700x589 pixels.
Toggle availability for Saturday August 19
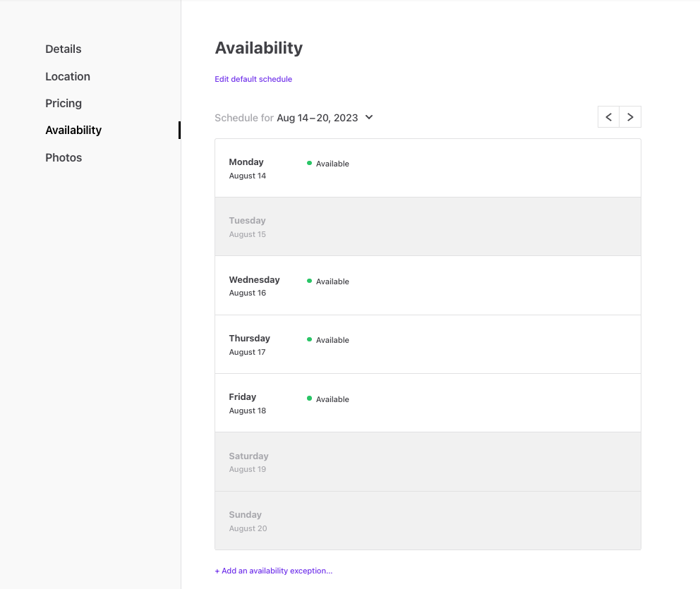(x=427, y=461)
